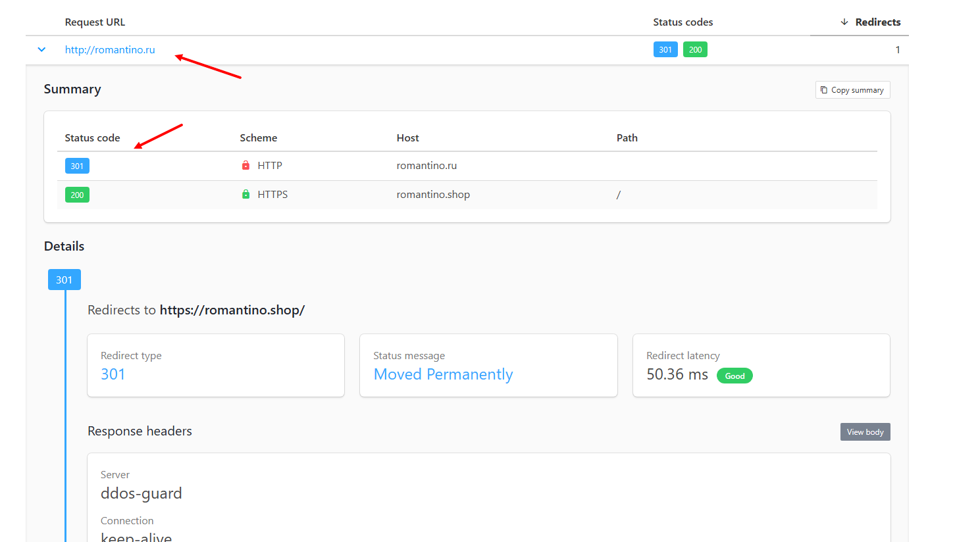This screenshot has width=980, height=542.
Task: Click the romantino.shop host cell
Action: 433,195
